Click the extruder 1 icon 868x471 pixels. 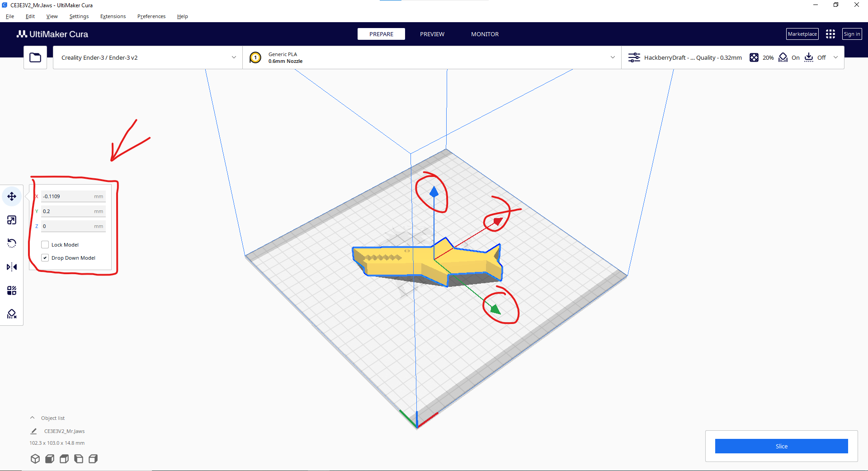pos(255,57)
